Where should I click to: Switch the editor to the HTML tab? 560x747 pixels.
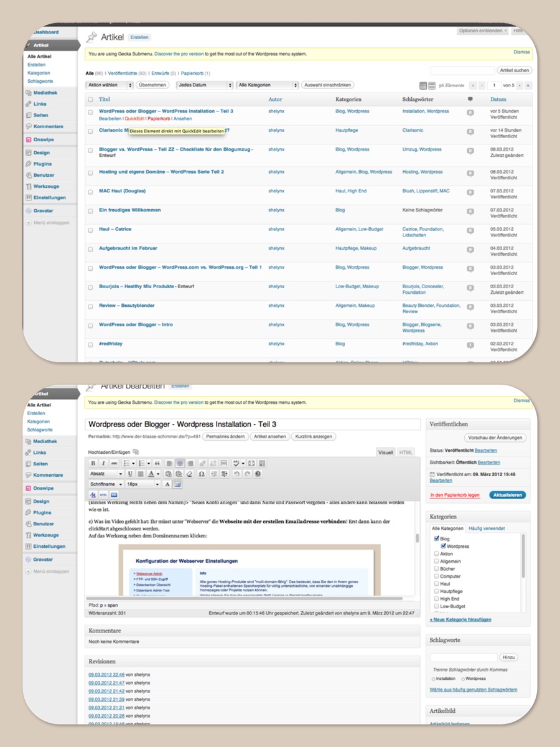406,453
